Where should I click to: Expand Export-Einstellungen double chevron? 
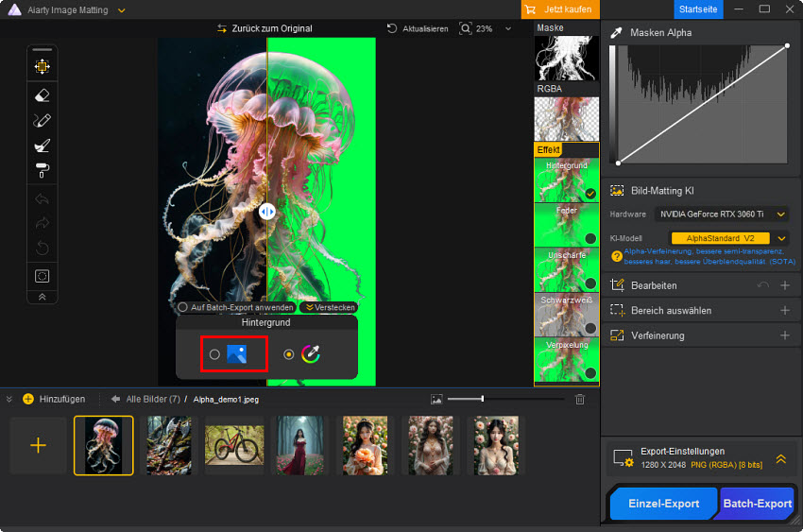coord(781,459)
